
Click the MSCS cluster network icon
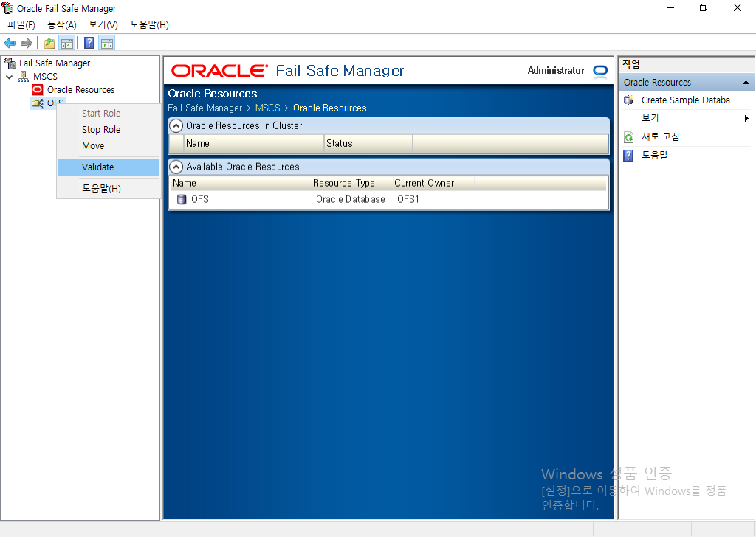tap(23, 77)
